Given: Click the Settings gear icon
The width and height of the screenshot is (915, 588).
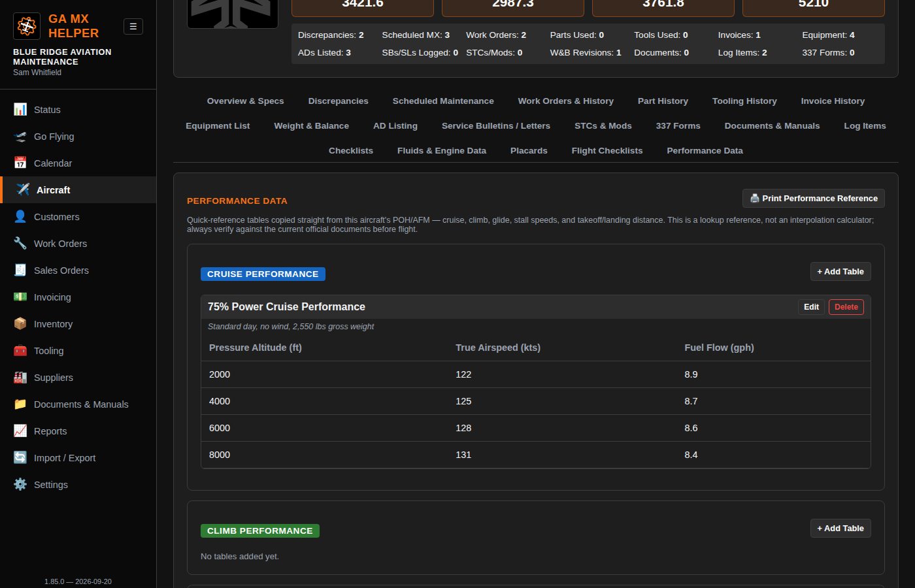Looking at the screenshot, I should 20,484.
